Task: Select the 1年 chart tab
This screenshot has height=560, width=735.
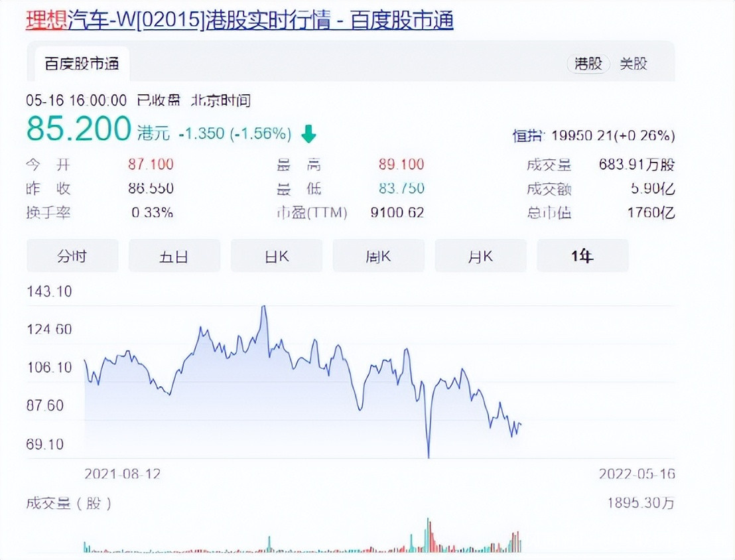Action: pyautogui.click(x=582, y=255)
